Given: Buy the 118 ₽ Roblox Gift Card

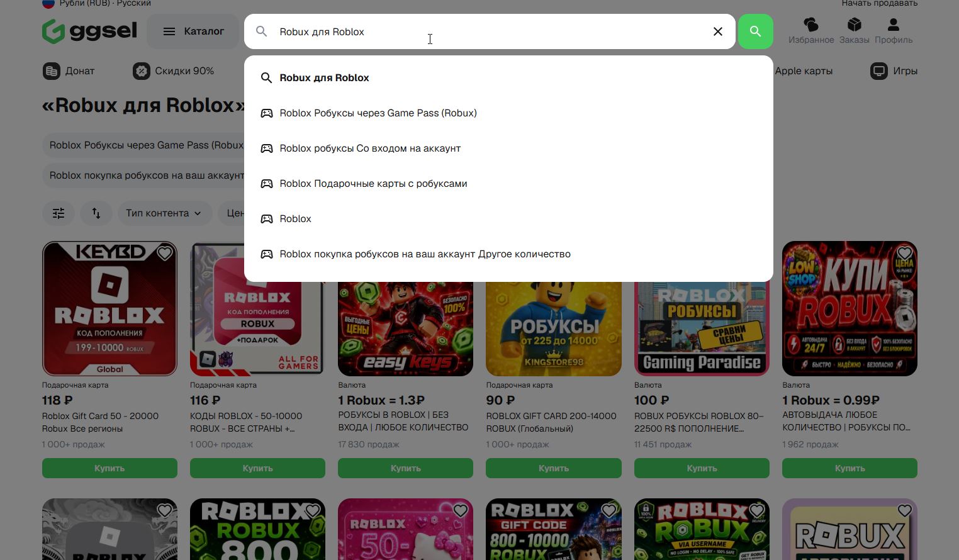Looking at the screenshot, I should (x=109, y=468).
